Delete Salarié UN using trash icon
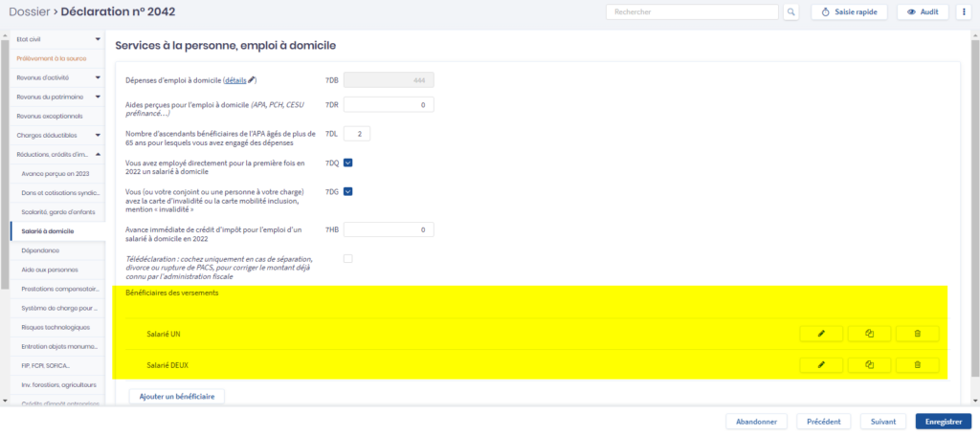This screenshot has width=980, height=435. coord(917,334)
